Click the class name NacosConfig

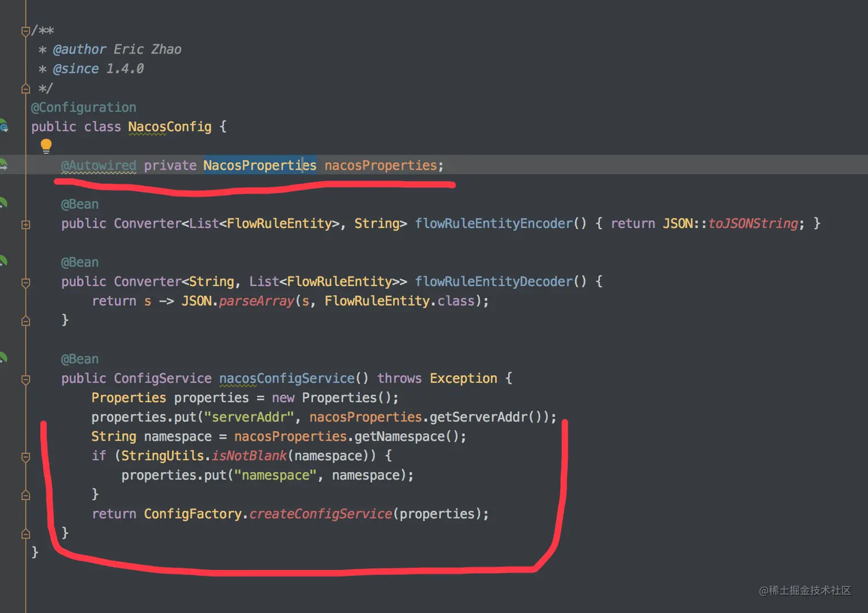click(170, 127)
